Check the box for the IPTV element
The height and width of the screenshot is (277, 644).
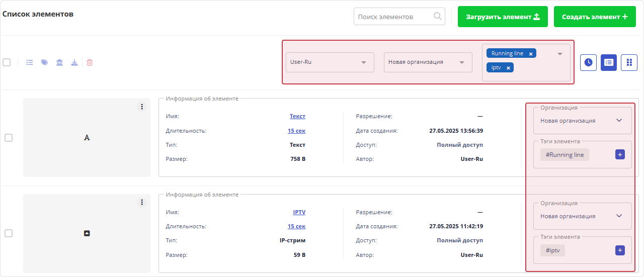tap(9, 233)
